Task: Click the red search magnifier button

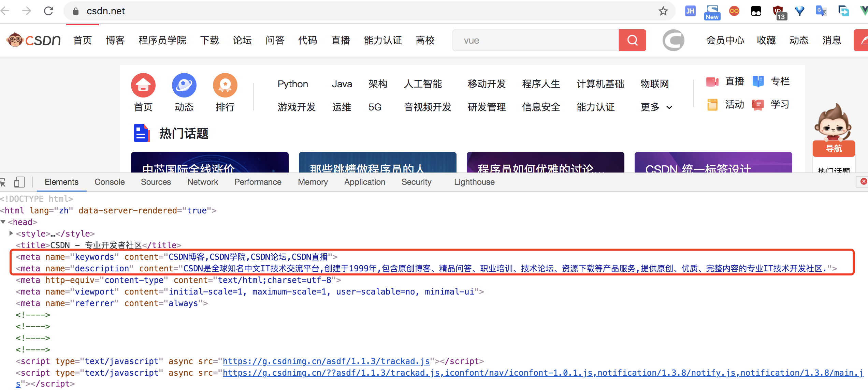Action: (632, 40)
